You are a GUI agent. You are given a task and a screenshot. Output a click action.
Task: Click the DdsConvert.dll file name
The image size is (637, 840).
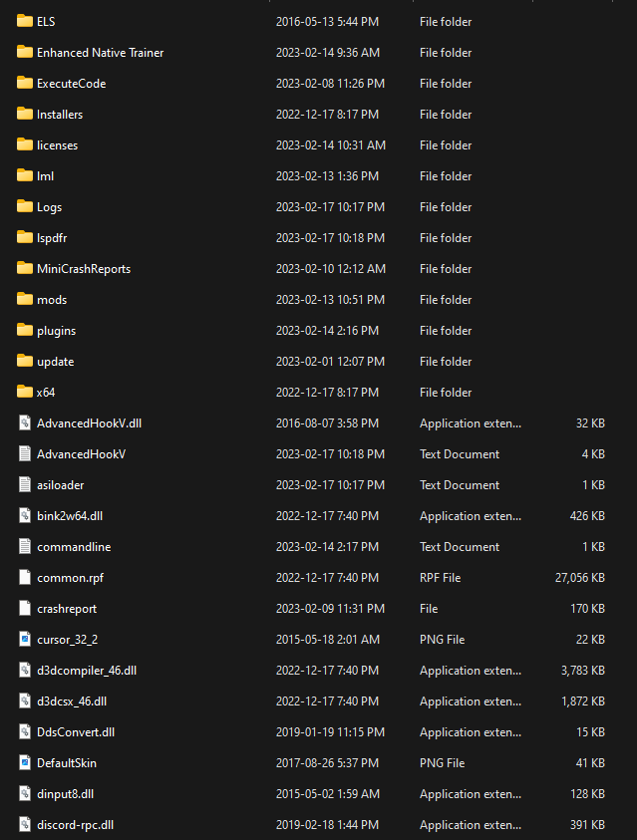76,732
